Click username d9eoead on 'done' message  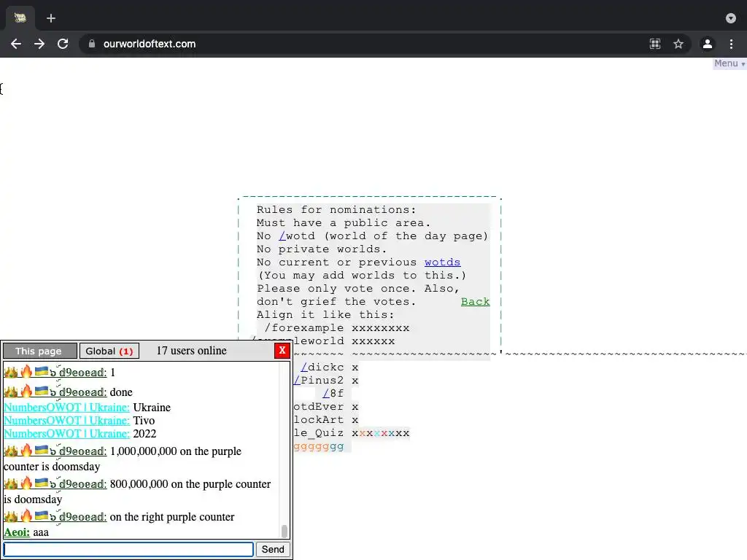tap(83, 392)
